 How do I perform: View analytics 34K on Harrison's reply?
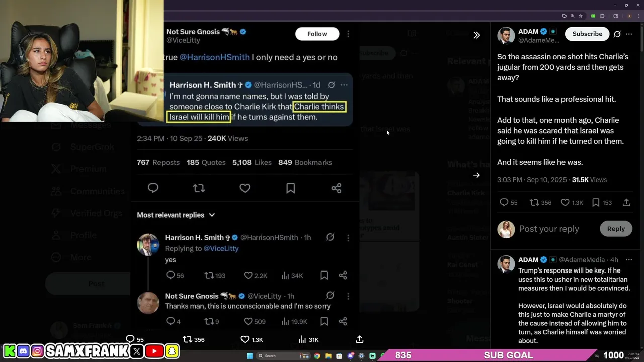292,276
